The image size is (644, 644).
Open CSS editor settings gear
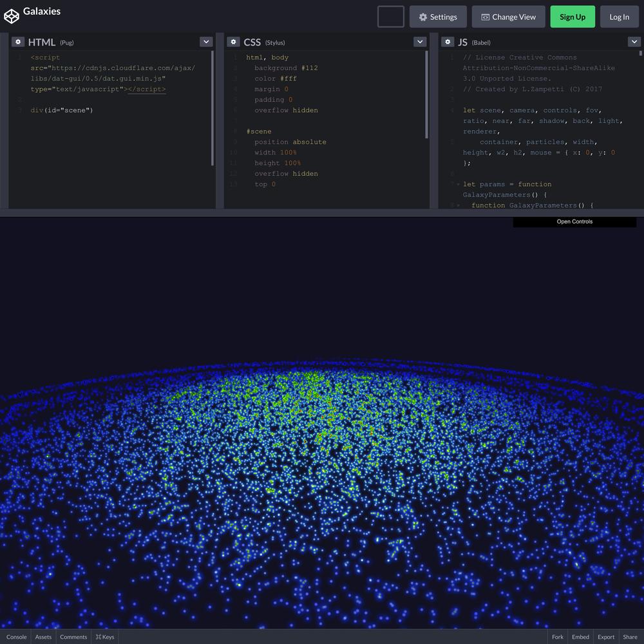tap(233, 42)
